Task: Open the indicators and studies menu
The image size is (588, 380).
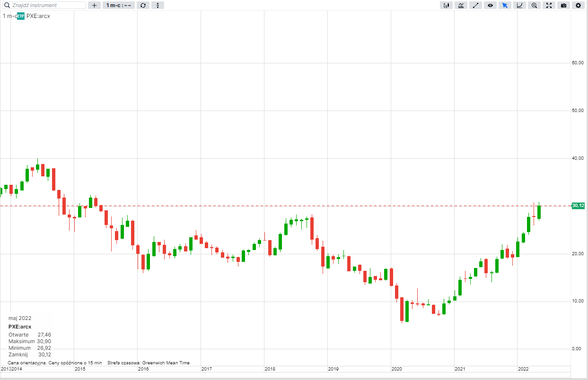Action: [461, 5]
